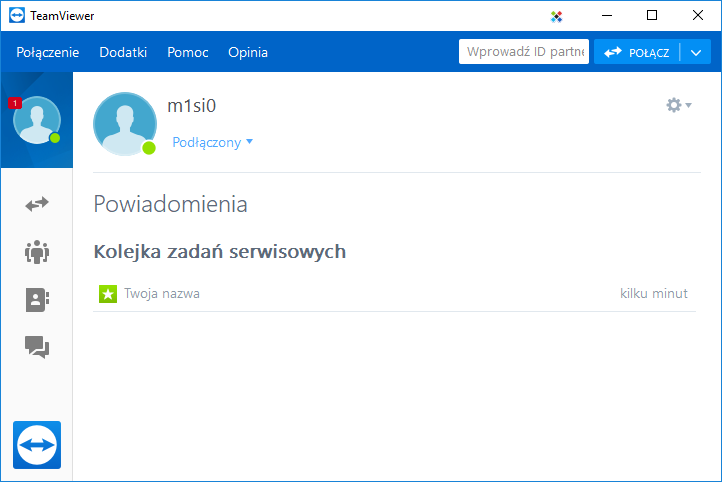Click the TeamViewer logo at sidebar bottom
Viewport: 722px width, 482px height.
click(37, 445)
